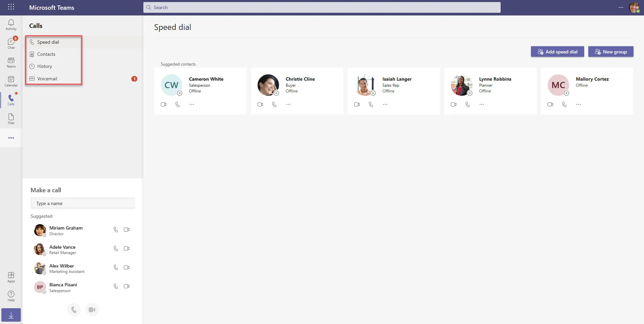This screenshot has width=644, height=324.
Task: Video call Miriam Graham from Suggested
Action: coord(127,230)
